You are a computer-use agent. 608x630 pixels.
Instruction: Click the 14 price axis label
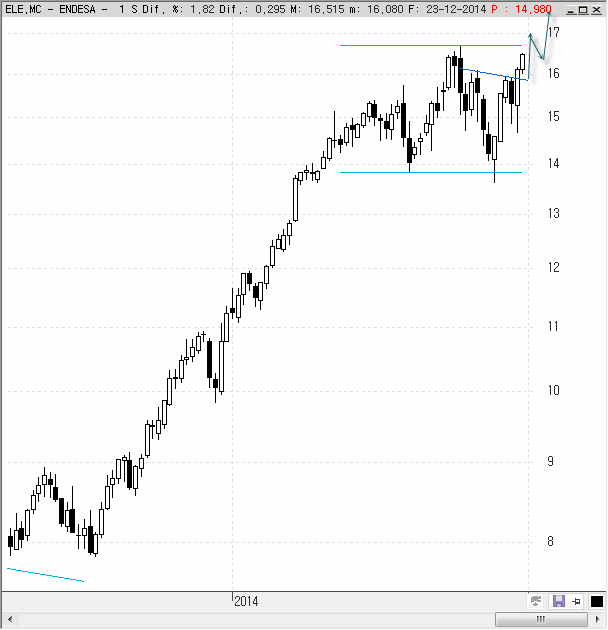(x=554, y=163)
